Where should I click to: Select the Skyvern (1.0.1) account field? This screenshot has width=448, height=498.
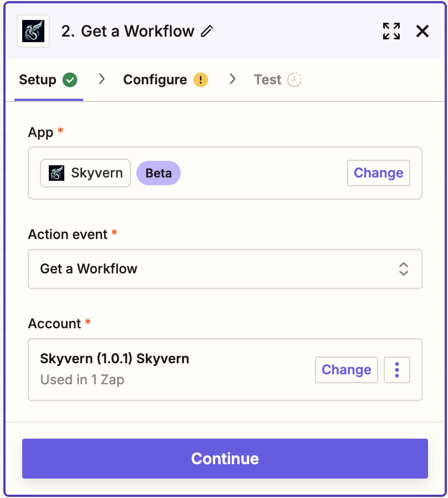tap(166, 369)
